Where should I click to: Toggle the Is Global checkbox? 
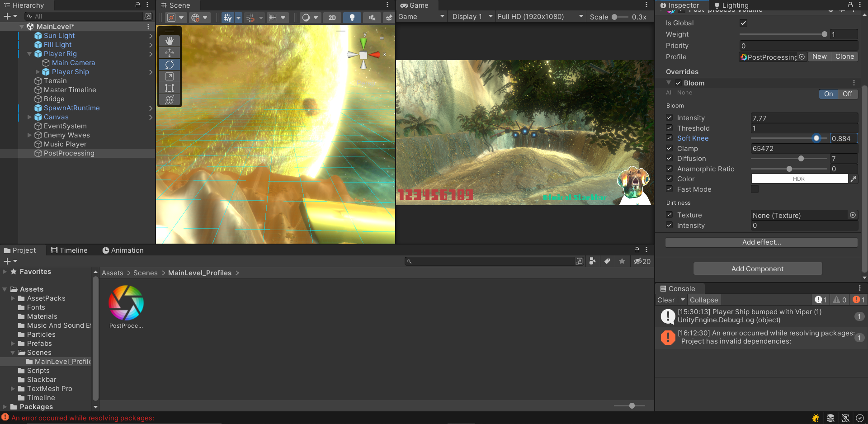click(743, 23)
